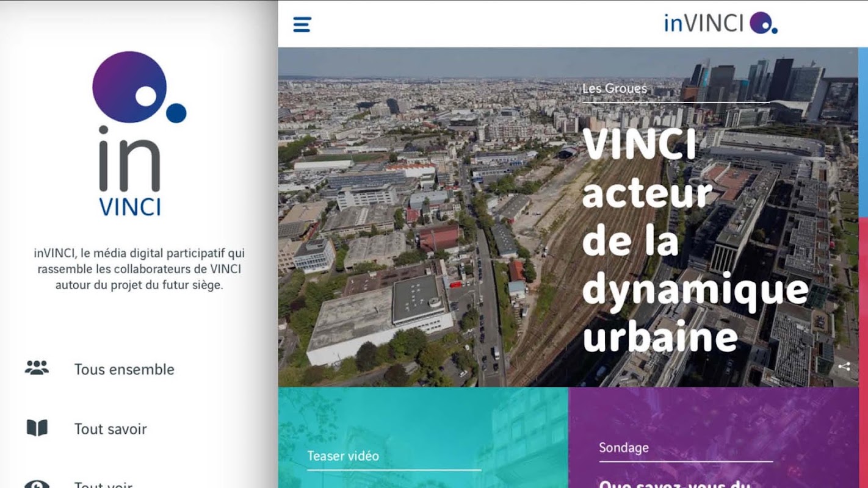Viewport: 868px width, 488px height.
Task: Select the people icon for Tous ensemble
Action: point(37,368)
